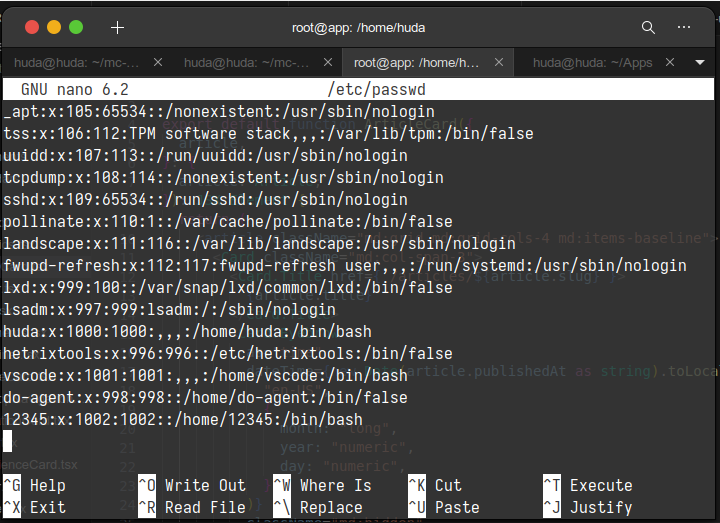Viewport: 720px width, 523px height.
Task: Switch to the huda@huda: ~/Apps tab
Action: (x=592, y=62)
